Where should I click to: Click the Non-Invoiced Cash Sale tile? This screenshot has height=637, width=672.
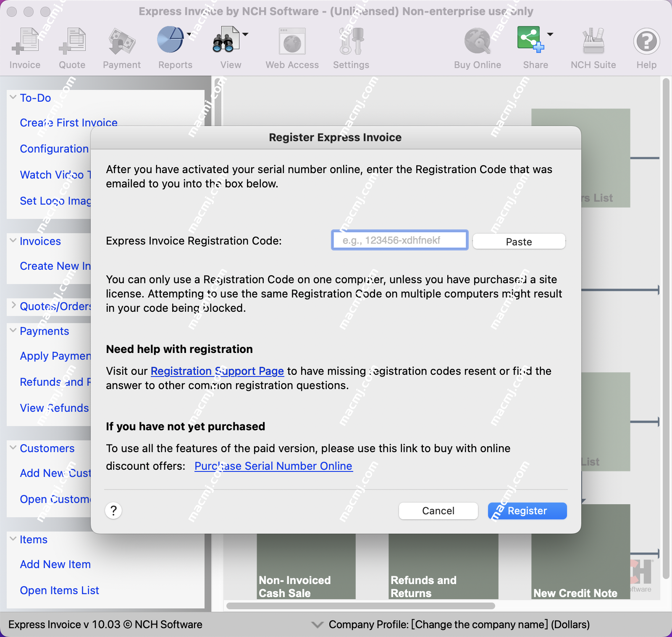coord(306,566)
